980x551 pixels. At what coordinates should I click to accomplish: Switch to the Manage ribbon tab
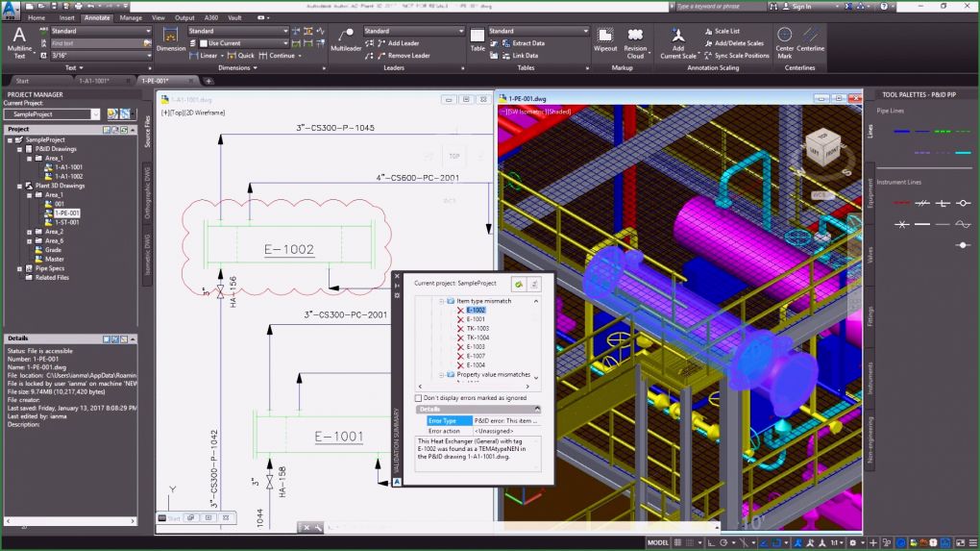(131, 18)
